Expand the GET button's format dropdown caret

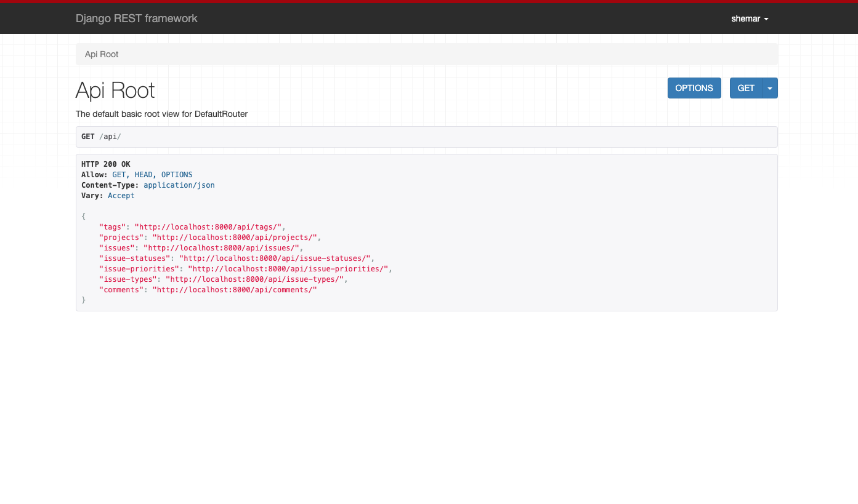pos(769,88)
